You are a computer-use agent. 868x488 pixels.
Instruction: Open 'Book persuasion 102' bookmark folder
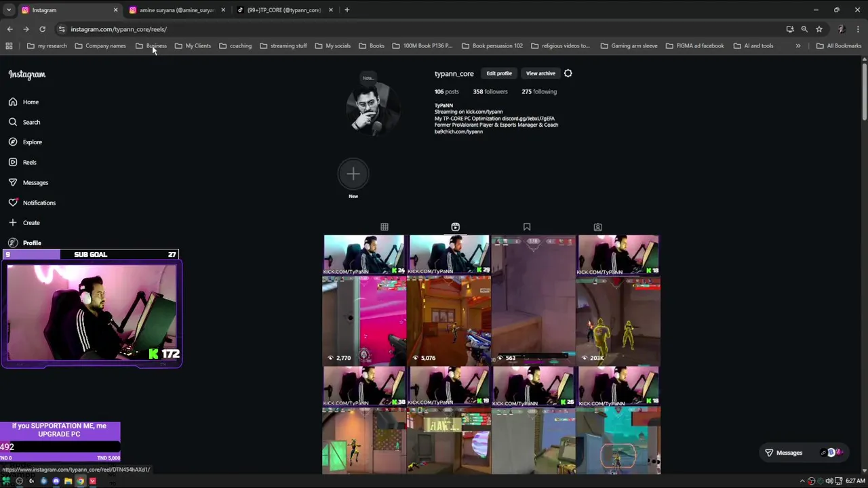[x=492, y=46]
